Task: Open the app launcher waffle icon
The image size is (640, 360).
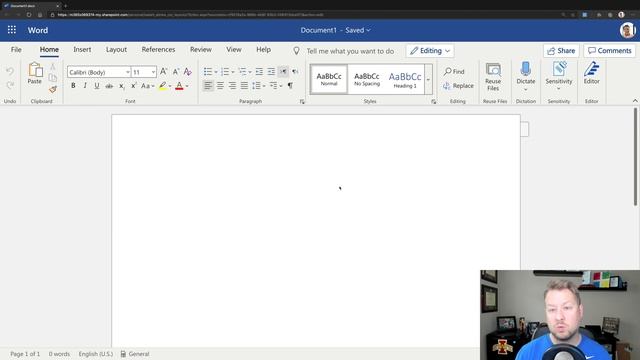Action: [x=12, y=30]
